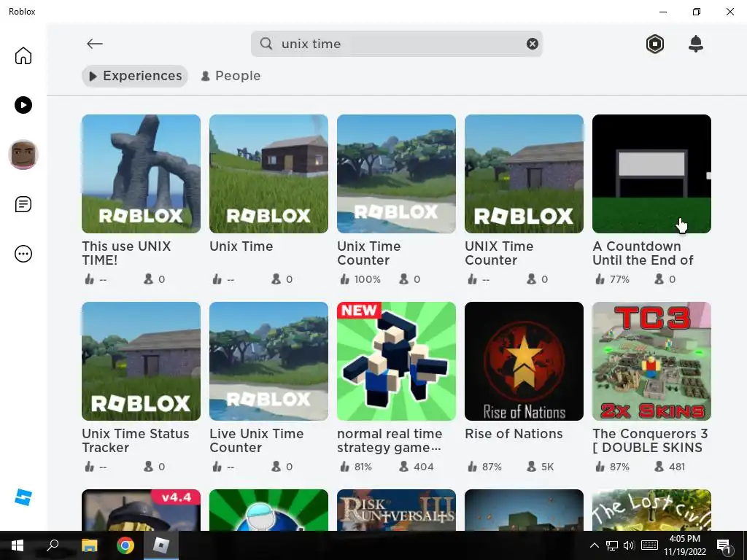This screenshot has height=560, width=747.
Task: Clear the search text with the X icon
Action: click(x=532, y=44)
